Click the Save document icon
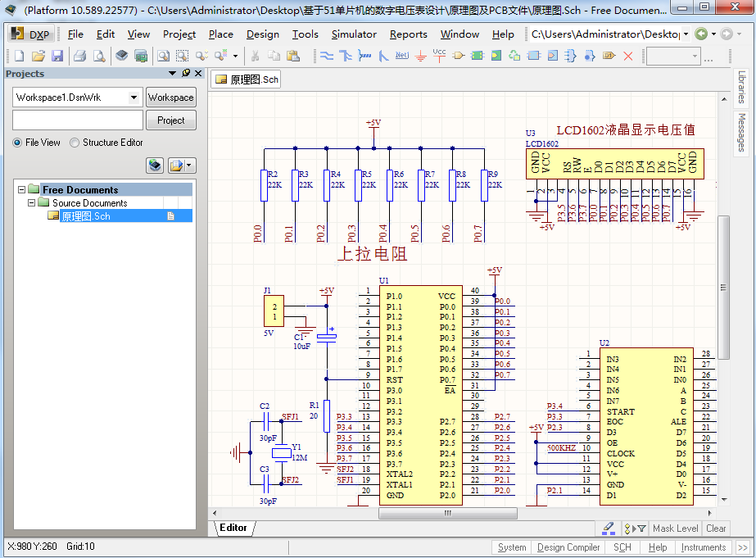The width and height of the screenshot is (756, 558). pos(57,56)
